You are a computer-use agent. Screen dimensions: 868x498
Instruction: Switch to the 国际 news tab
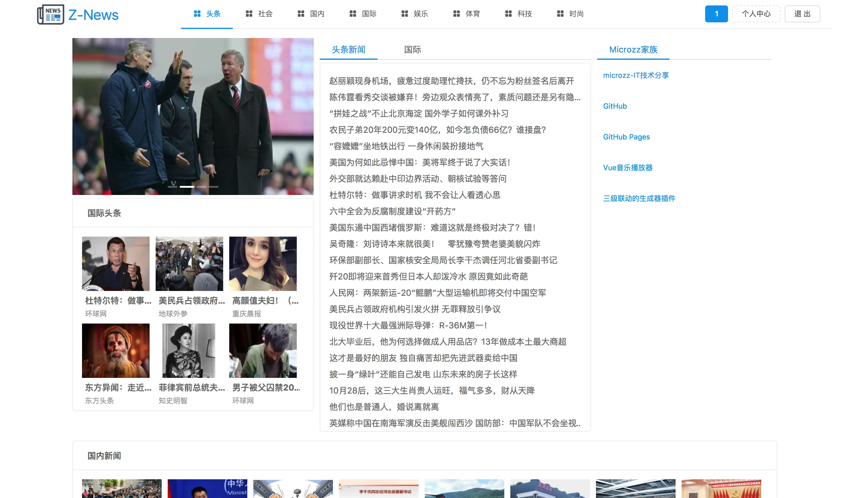point(413,49)
